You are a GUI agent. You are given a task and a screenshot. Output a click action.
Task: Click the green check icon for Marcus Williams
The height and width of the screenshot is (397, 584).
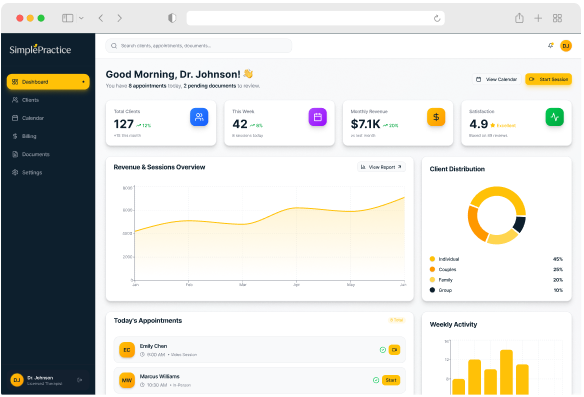[376, 380]
